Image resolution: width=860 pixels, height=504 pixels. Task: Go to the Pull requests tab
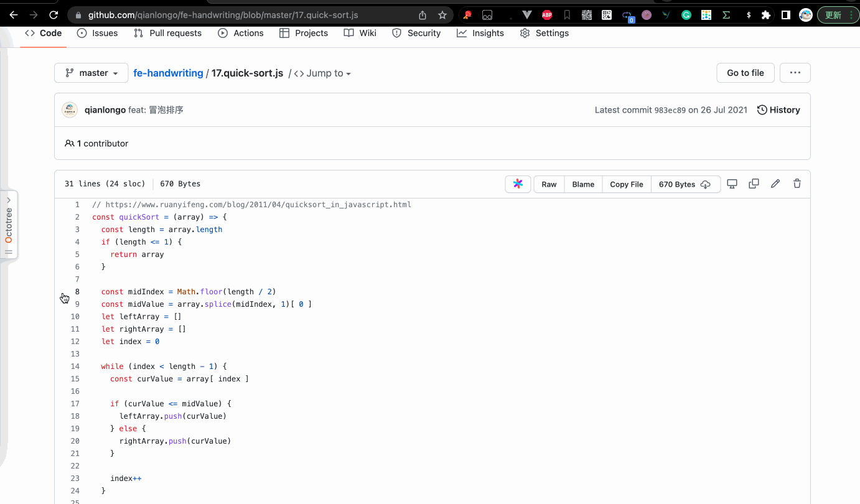tap(168, 33)
